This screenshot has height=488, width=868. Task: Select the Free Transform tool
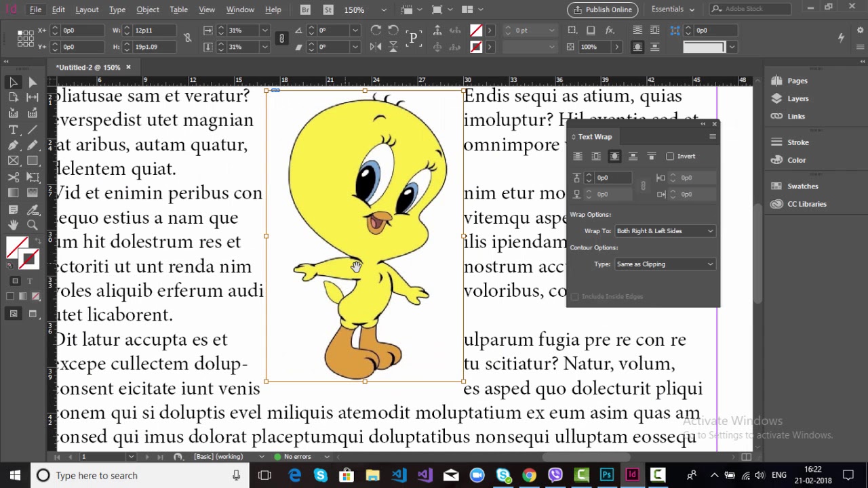click(x=33, y=177)
